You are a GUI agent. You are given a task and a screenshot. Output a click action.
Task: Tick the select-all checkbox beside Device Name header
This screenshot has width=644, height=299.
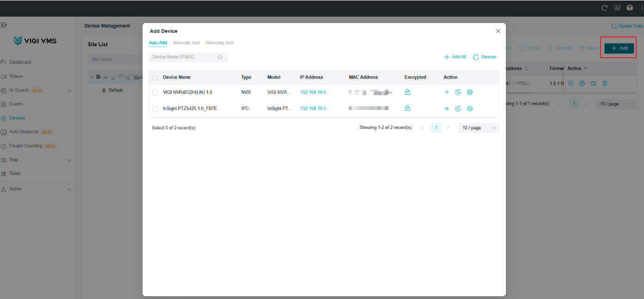point(155,78)
